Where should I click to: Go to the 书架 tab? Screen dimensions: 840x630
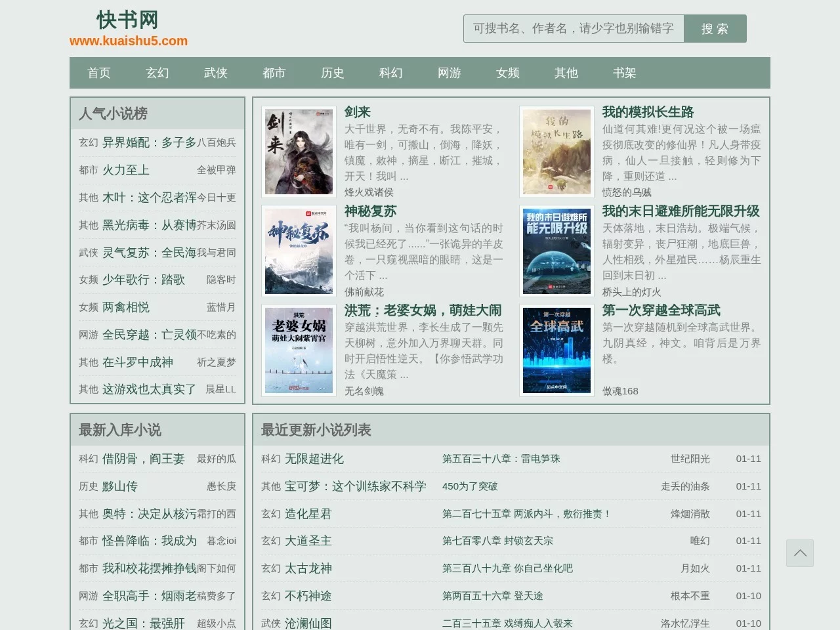point(624,73)
